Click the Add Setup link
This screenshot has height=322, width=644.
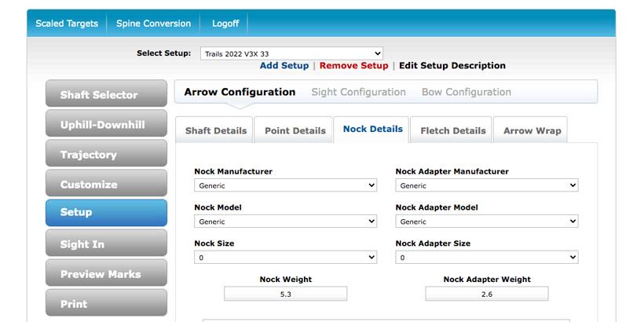[x=284, y=66]
